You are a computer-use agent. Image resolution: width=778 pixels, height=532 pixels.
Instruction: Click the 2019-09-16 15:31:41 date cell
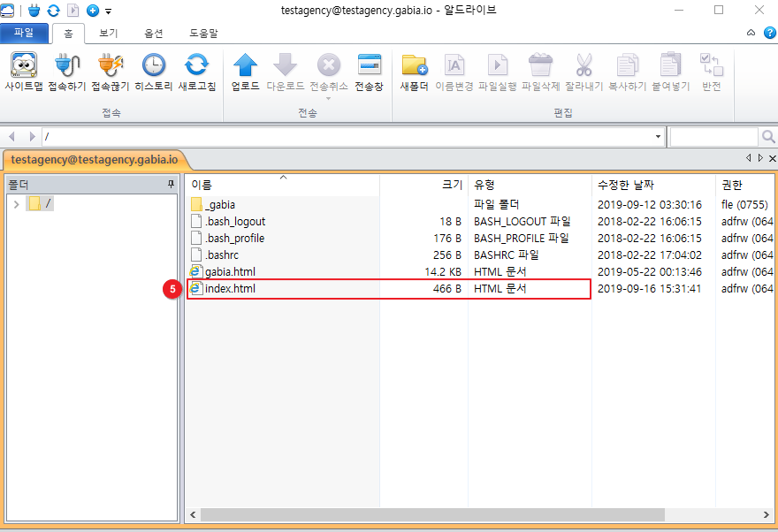pos(650,289)
